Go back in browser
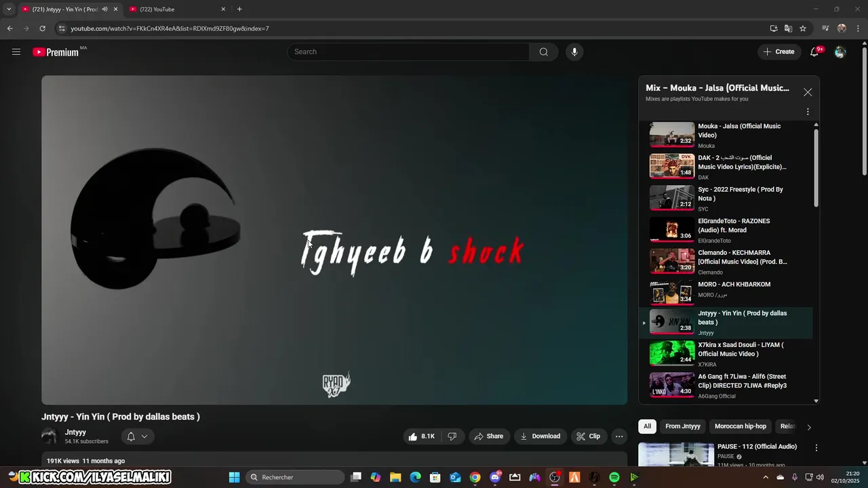Image resolution: width=868 pixels, height=488 pixels. pyautogui.click(x=9, y=28)
